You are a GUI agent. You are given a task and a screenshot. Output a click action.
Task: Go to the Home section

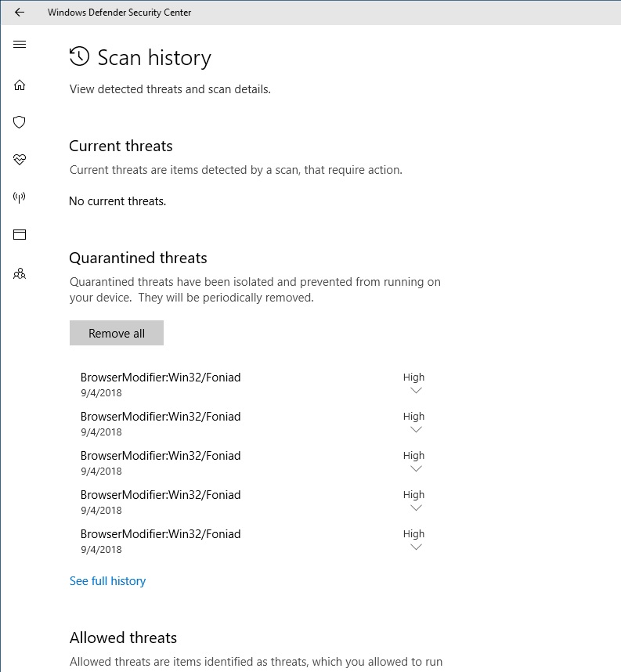point(20,85)
